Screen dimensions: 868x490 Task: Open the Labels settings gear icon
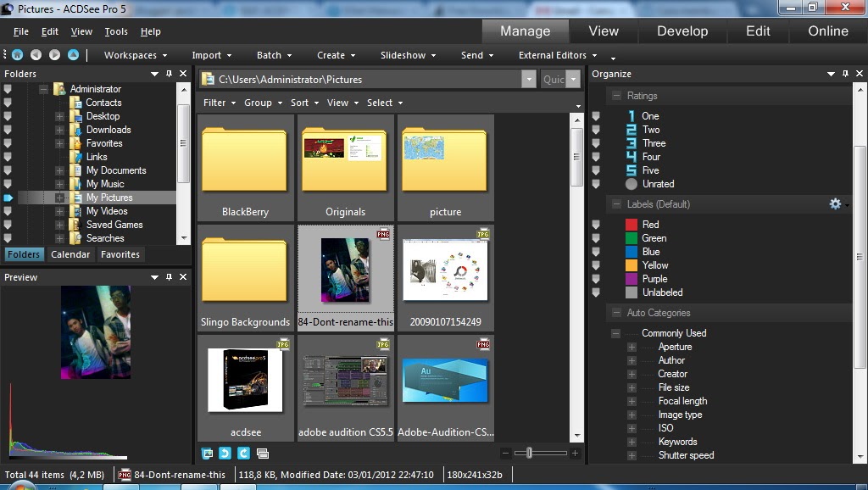point(835,204)
